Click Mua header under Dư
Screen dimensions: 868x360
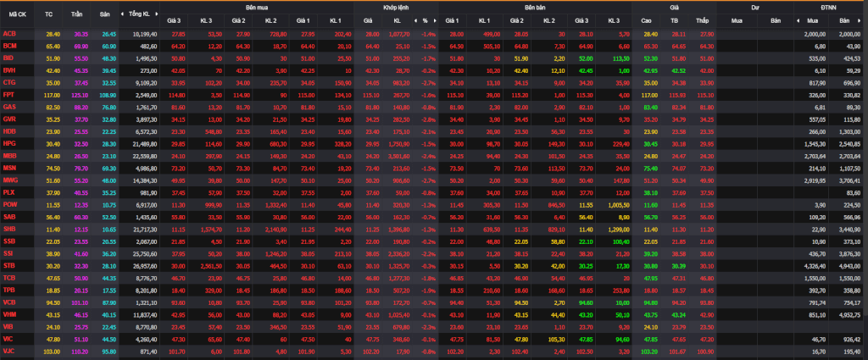pos(737,21)
